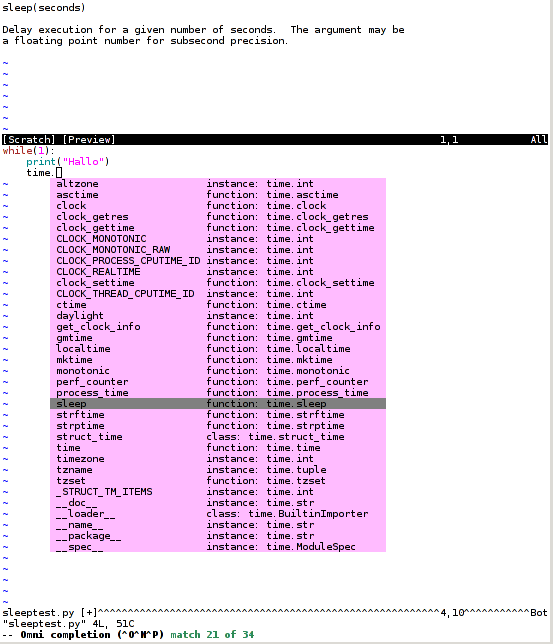Screen dimensions: 553x644
Task: Click the cursor after time.
Action: coord(59,173)
